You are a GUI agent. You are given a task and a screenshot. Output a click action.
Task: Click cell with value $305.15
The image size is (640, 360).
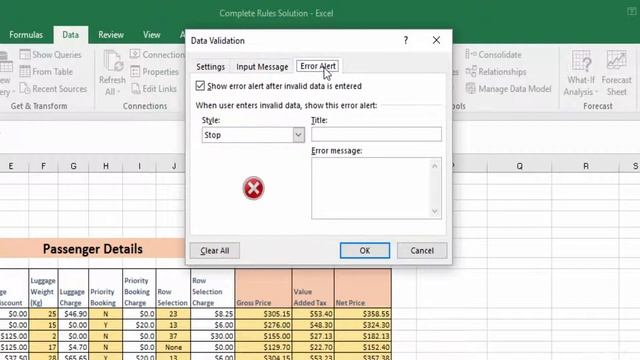(x=263, y=314)
